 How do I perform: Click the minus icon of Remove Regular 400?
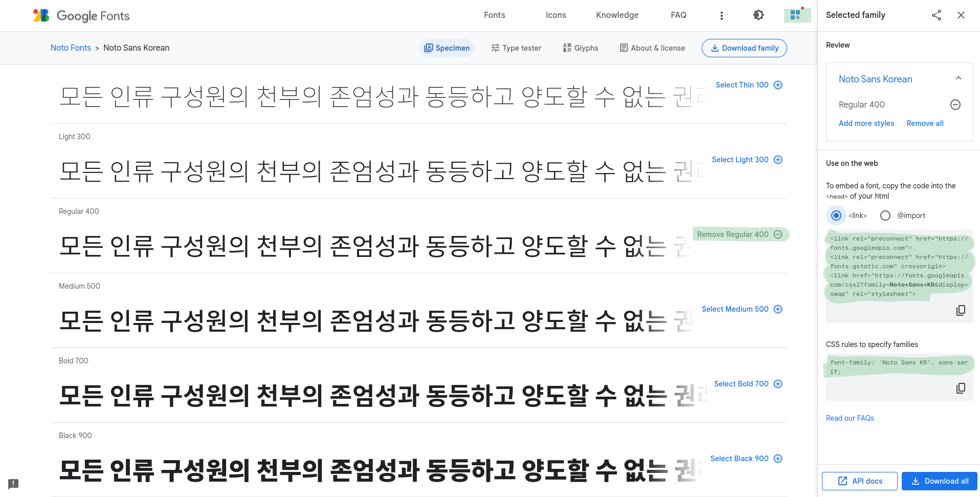(778, 234)
